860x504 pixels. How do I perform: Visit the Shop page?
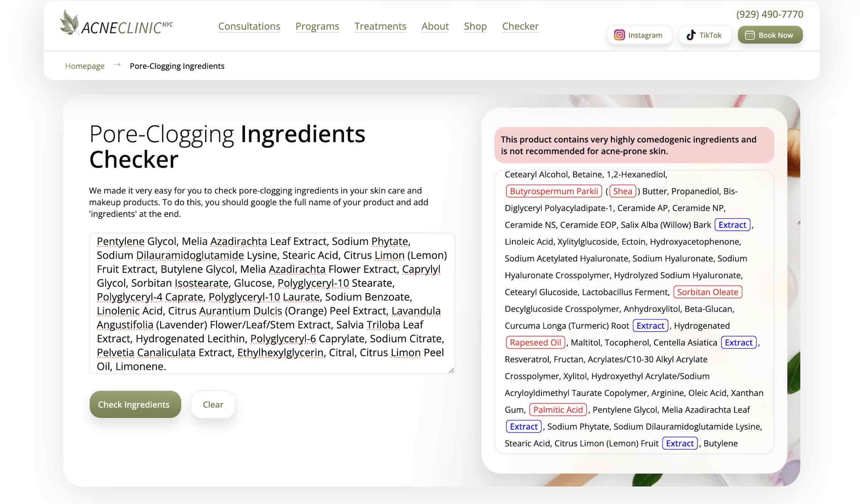click(x=475, y=26)
